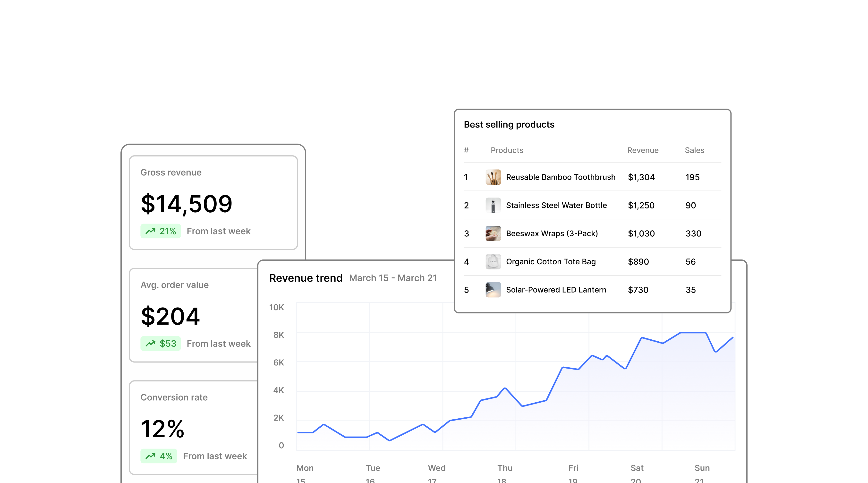Sort table by Revenue column header

[x=643, y=150]
